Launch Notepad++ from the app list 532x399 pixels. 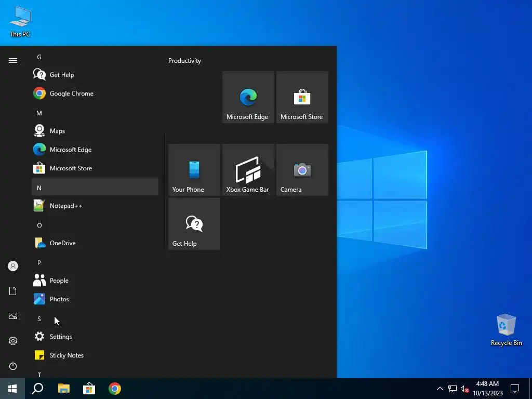95,206
